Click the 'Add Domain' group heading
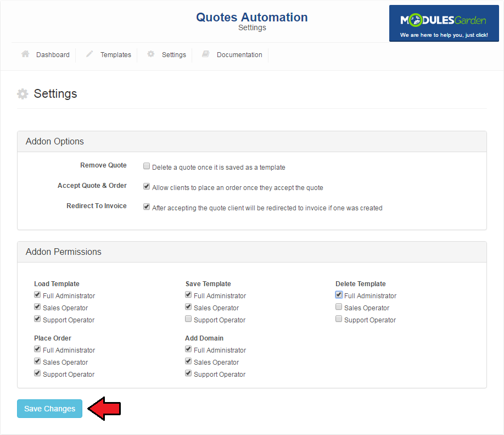The image size is (504, 435). point(204,338)
